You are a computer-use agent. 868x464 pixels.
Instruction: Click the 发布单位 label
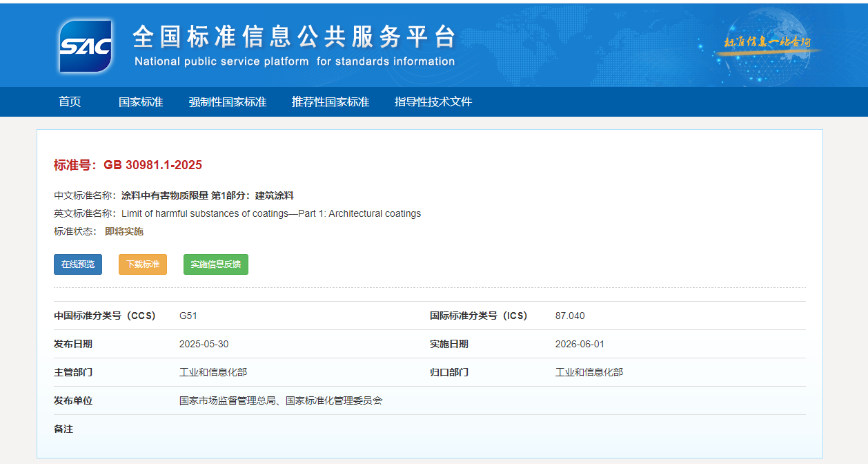click(73, 400)
